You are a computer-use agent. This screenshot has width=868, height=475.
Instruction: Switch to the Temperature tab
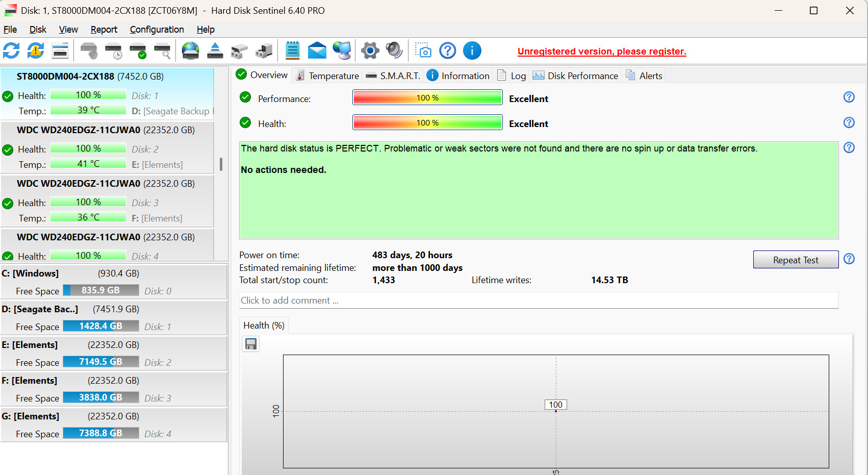pos(327,76)
